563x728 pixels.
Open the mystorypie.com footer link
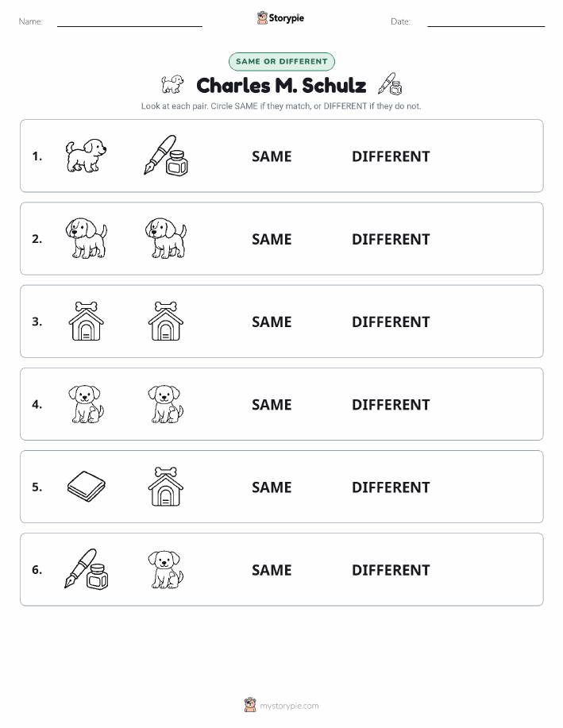point(281,705)
